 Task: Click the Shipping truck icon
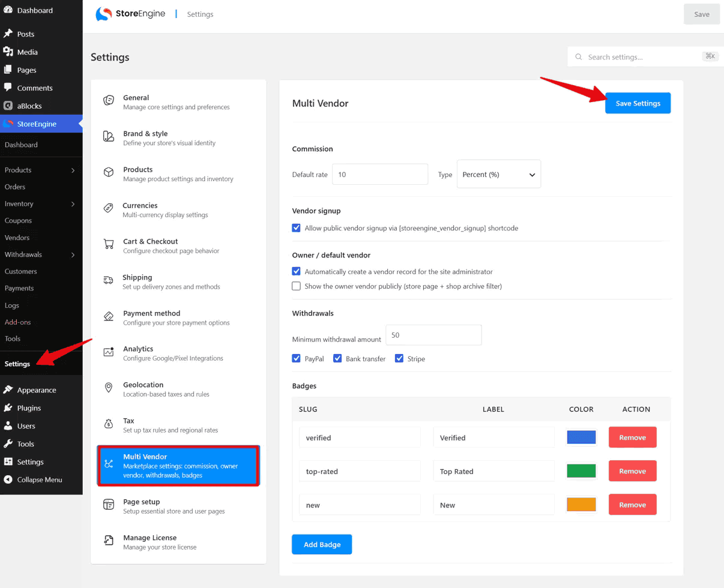[x=109, y=280]
